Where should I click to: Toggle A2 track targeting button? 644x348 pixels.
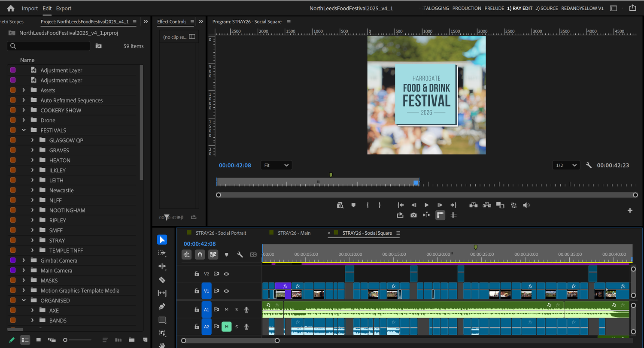(207, 327)
